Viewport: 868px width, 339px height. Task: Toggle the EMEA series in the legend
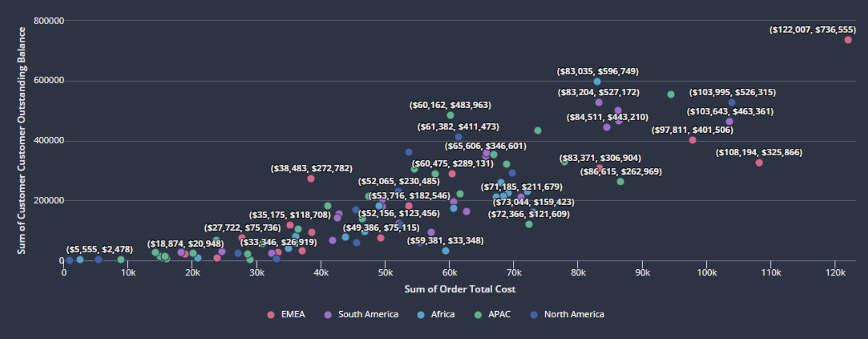(287, 315)
